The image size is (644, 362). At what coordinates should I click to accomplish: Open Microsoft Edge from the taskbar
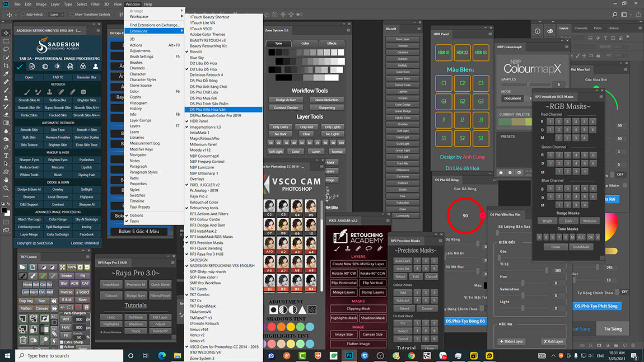point(162,355)
